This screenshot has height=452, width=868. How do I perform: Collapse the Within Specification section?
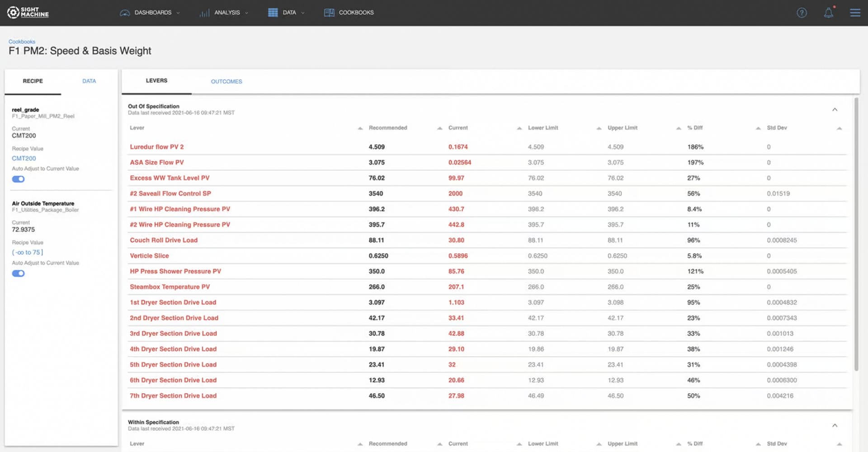coord(835,425)
